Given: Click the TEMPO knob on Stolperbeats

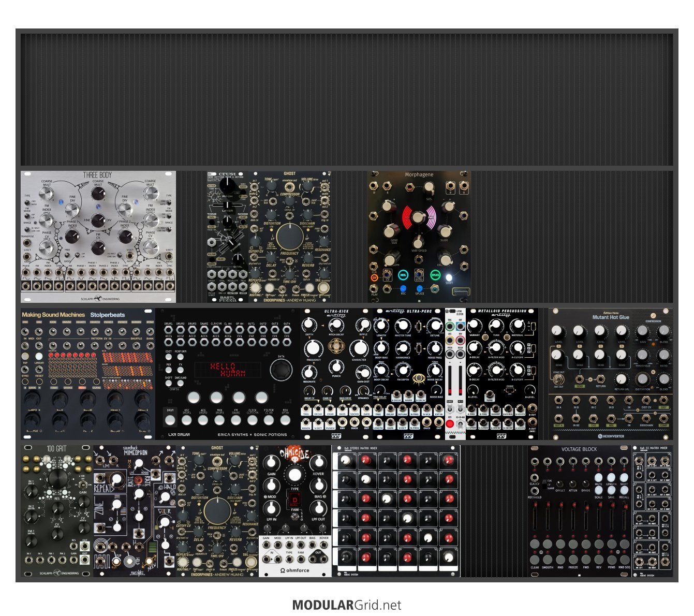Looking at the screenshot, I should coord(32,399).
